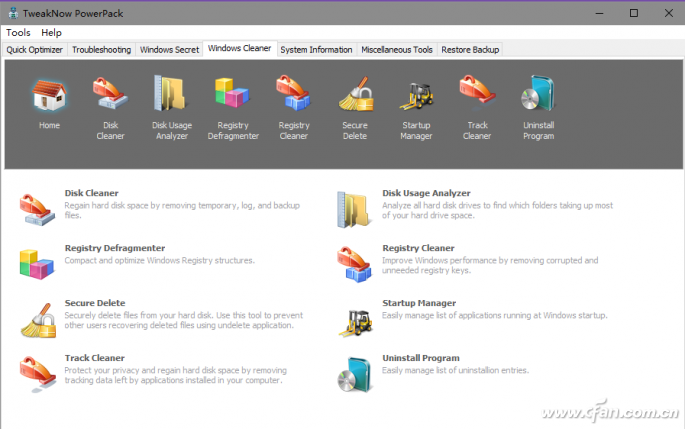Image resolution: width=685 pixels, height=429 pixels.
Task: Open the Disk Usage Analyzer heading link
Action: pyautogui.click(x=426, y=193)
